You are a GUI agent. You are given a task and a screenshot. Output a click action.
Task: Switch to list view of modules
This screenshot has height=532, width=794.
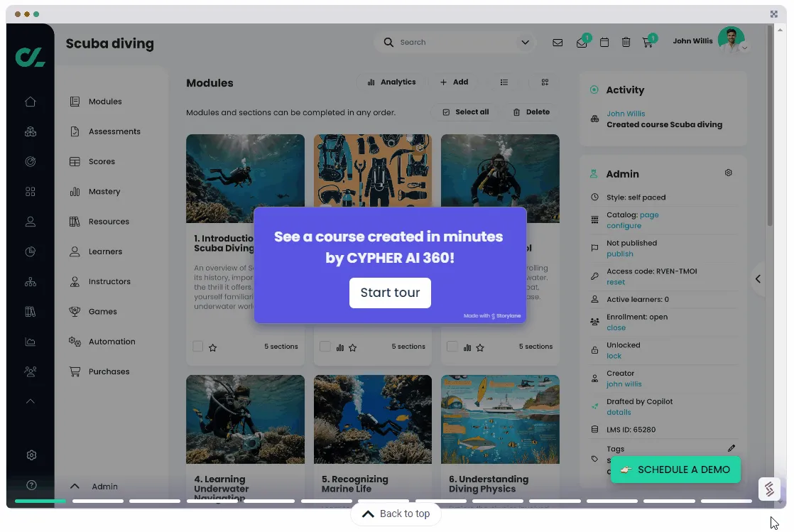pyautogui.click(x=504, y=82)
